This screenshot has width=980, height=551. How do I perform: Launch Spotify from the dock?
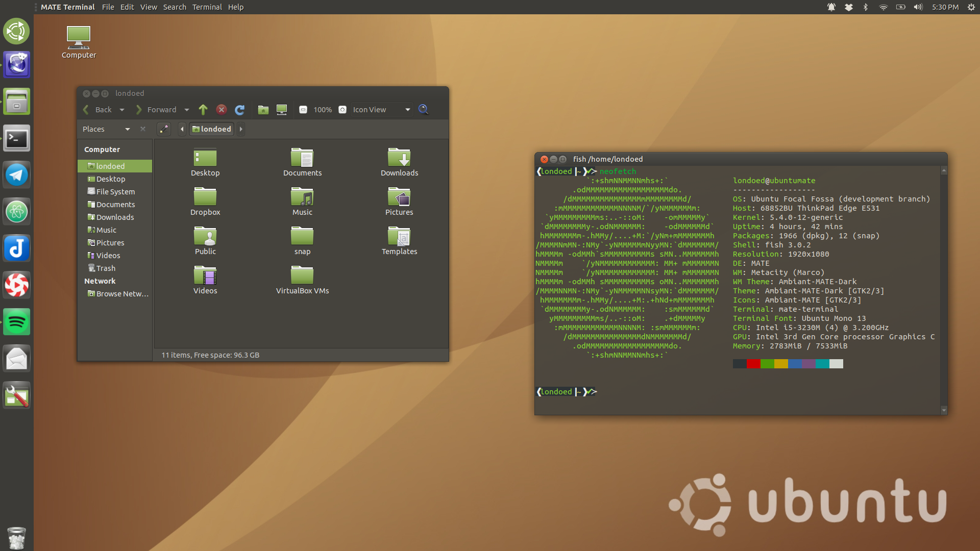point(16,321)
